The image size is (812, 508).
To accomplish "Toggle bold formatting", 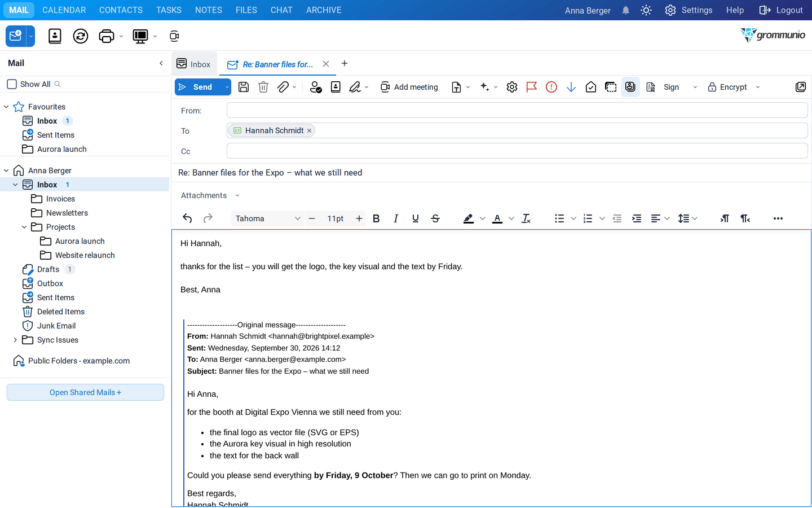I will point(376,218).
